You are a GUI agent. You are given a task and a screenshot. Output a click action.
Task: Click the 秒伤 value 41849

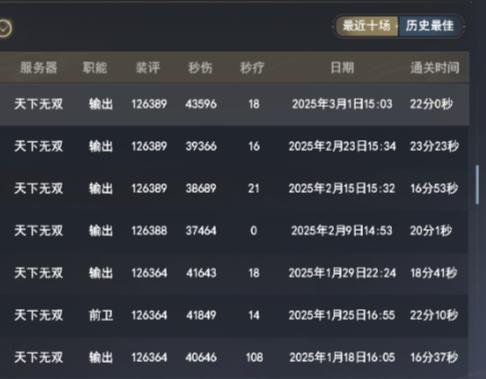201,315
